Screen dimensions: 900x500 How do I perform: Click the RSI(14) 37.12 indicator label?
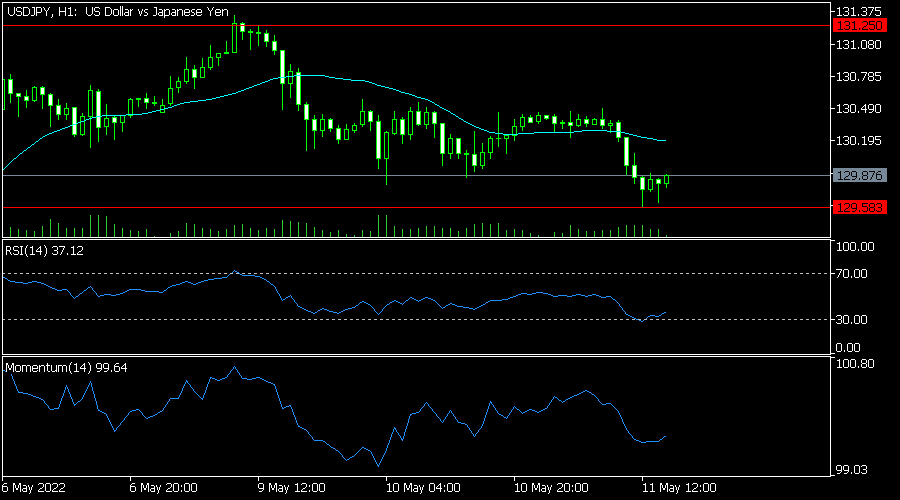tap(44, 251)
